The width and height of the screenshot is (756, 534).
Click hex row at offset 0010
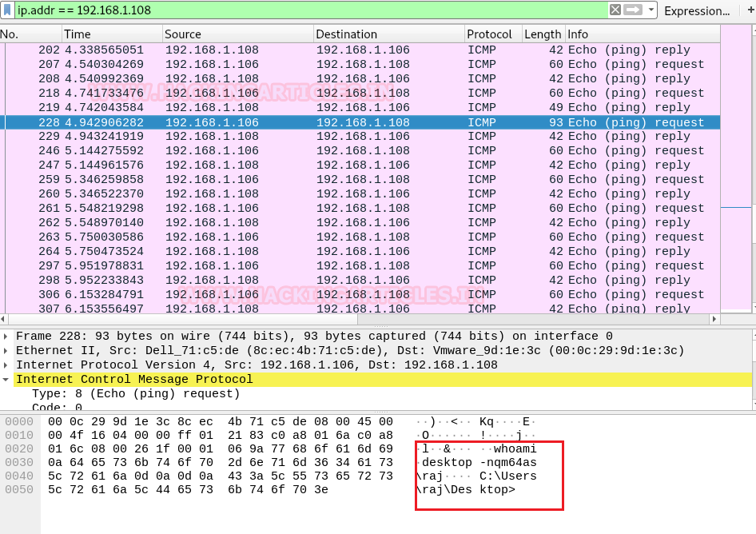coord(221,435)
